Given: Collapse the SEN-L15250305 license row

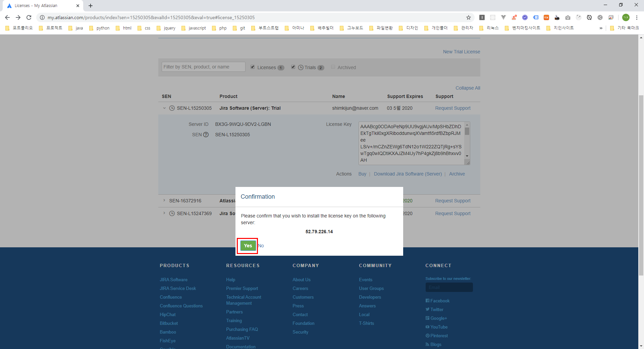Looking at the screenshot, I should click(164, 108).
